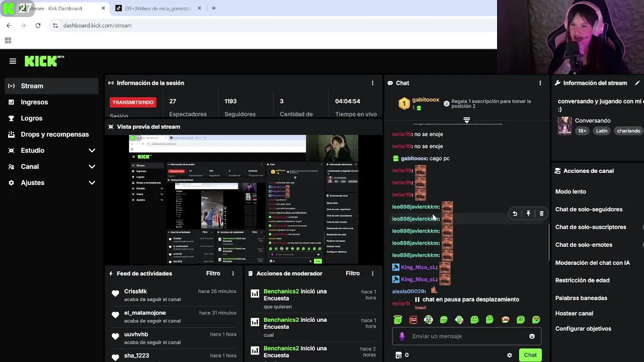Click the Ingresos chart icon
This screenshot has height=362, width=644.
tap(11, 102)
